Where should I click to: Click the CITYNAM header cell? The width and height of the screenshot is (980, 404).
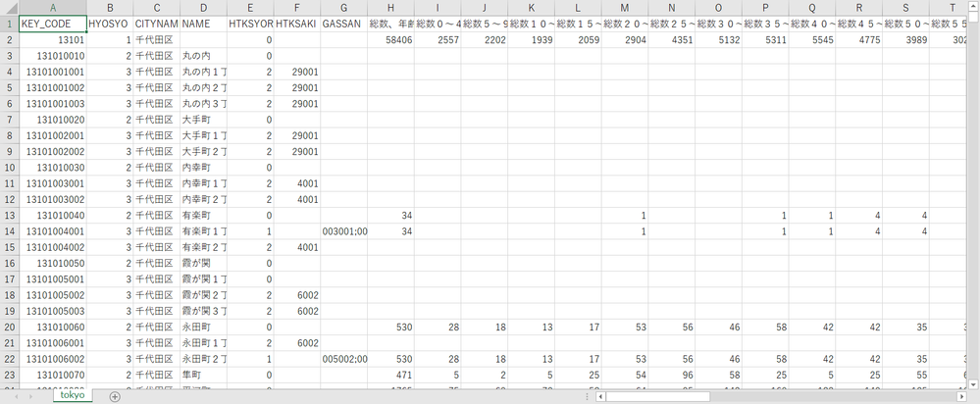click(157, 24)
